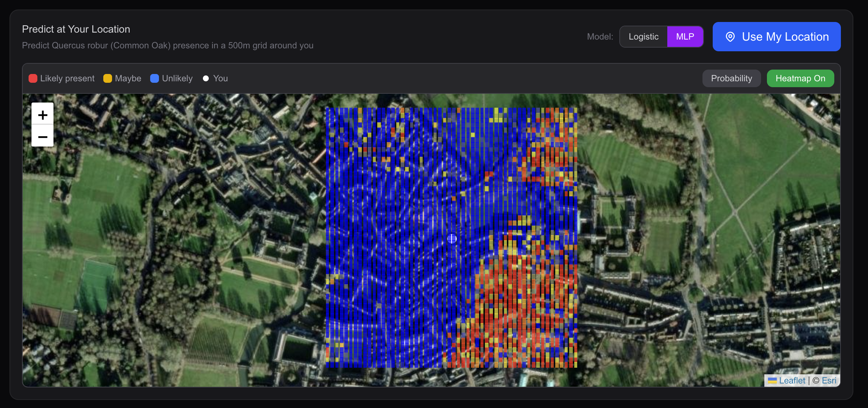Image resolution: width=868 pixels, height=408 pixels.
Task: Click the white You marker on the map
Action: 452,239
